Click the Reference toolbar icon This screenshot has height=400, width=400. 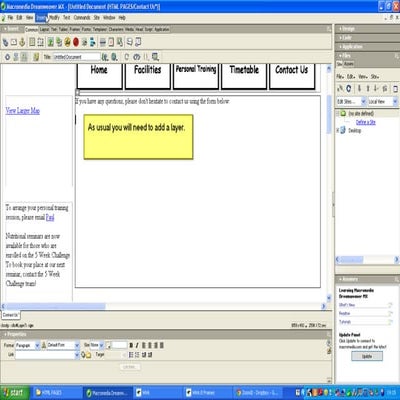136,57
